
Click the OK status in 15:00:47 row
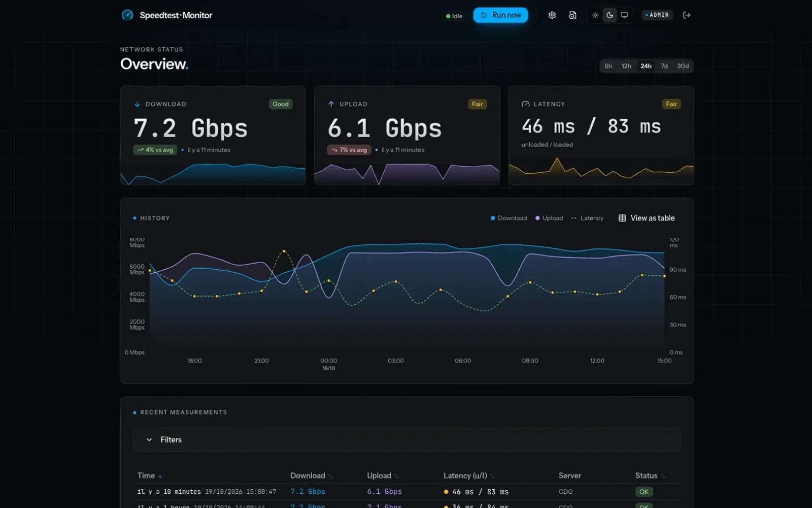pyautogui.click(x=644, y=492)
